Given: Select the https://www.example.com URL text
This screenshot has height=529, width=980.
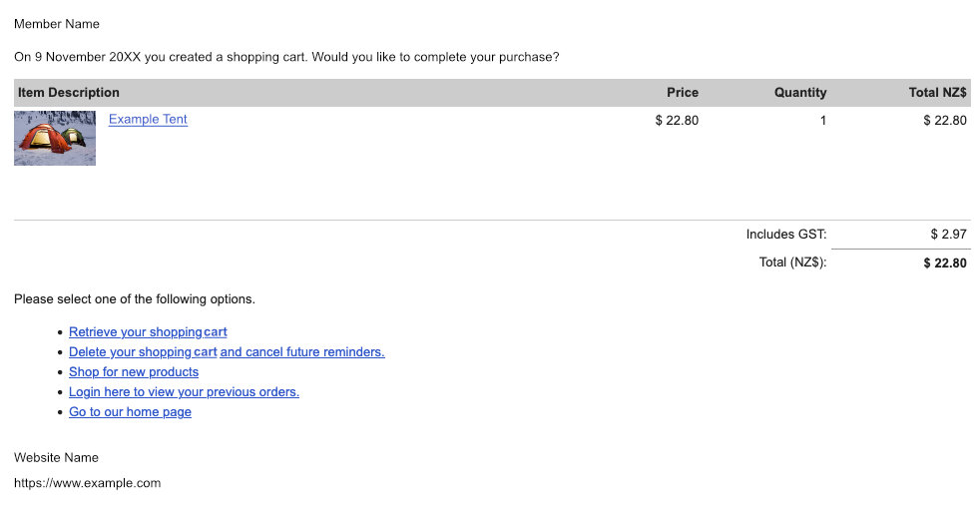Looking at the screenshot, I should tap(88, 483).
